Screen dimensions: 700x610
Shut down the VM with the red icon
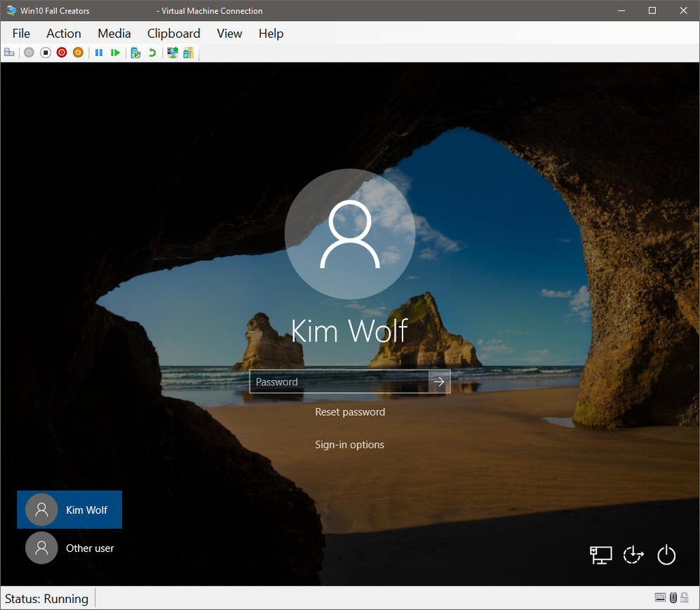tap(62, 53)
